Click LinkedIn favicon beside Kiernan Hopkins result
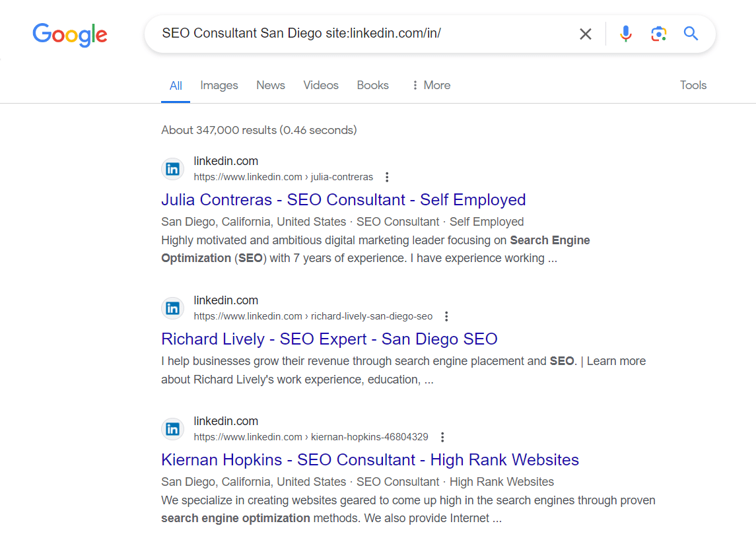Screen dimensions: 756x534 [x=172, y=429]
